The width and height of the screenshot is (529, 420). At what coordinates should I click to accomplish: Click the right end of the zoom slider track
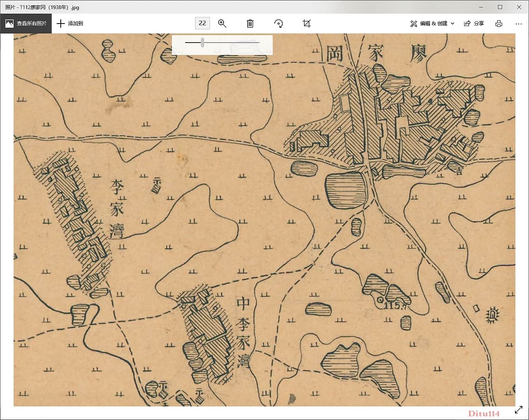(x=259, y=42)
